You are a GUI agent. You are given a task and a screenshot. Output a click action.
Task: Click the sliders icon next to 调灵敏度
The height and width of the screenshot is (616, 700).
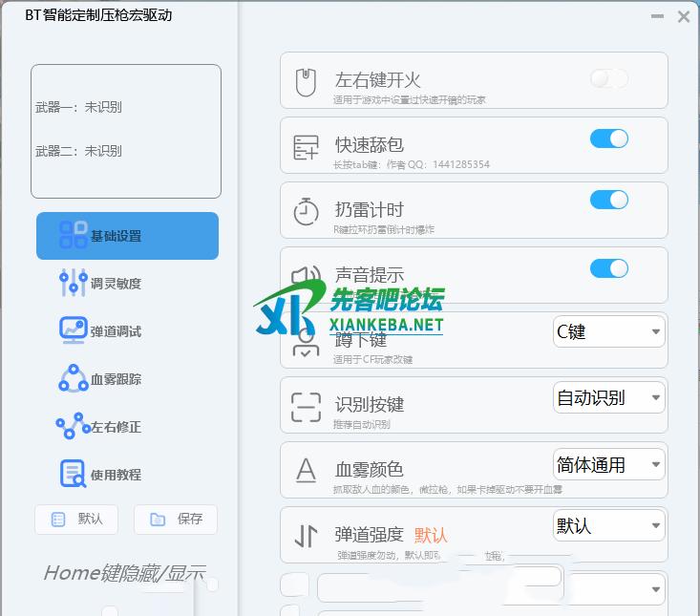74,283
